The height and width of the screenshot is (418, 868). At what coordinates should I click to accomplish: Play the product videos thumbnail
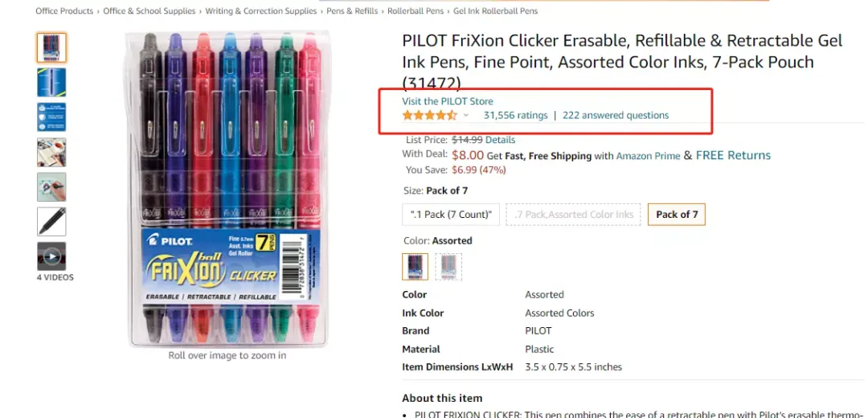pos(51,256)
